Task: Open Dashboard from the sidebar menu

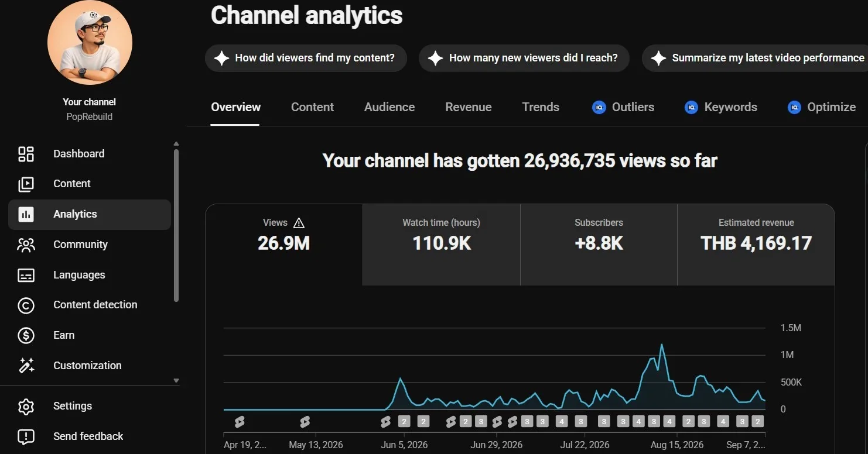Action: pyautogui.click(x=90, y=154)
